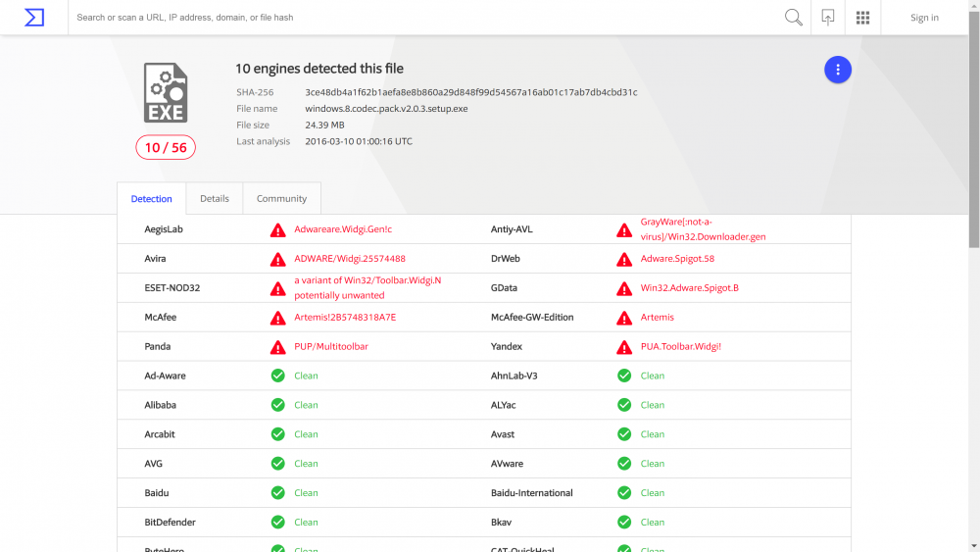Select the Detection tab
The image size is (980, 552).
(152, 199)
